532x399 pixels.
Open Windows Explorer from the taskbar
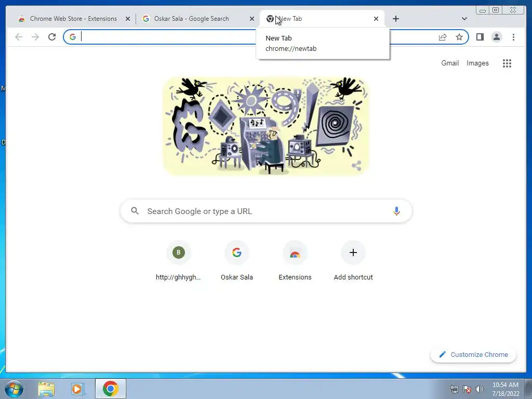tap(46, 389)
